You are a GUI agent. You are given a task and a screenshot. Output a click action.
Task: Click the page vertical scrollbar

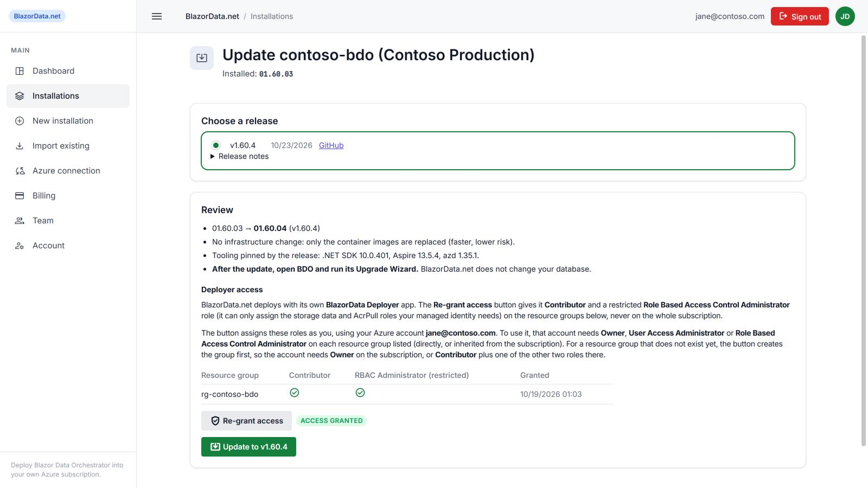coord(864,240)
